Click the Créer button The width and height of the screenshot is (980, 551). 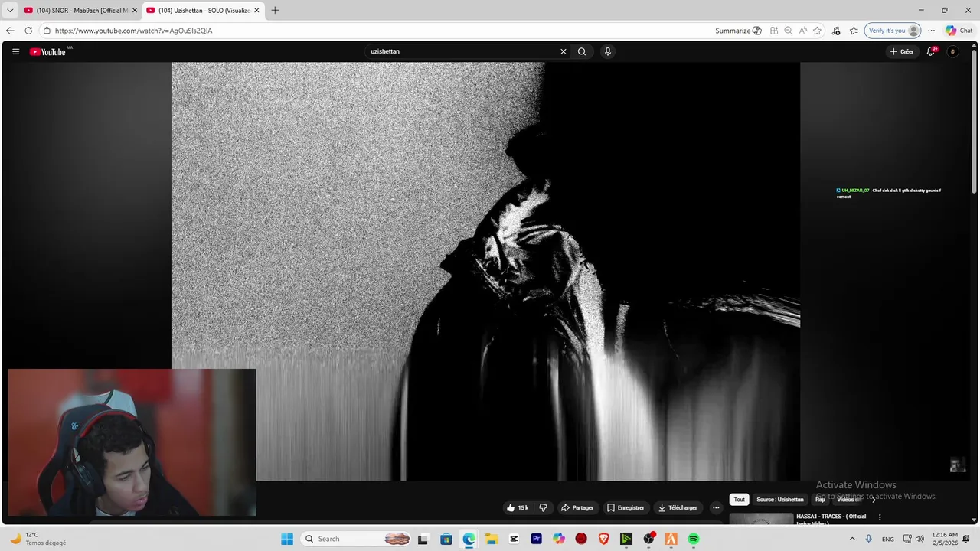(902, 51)
